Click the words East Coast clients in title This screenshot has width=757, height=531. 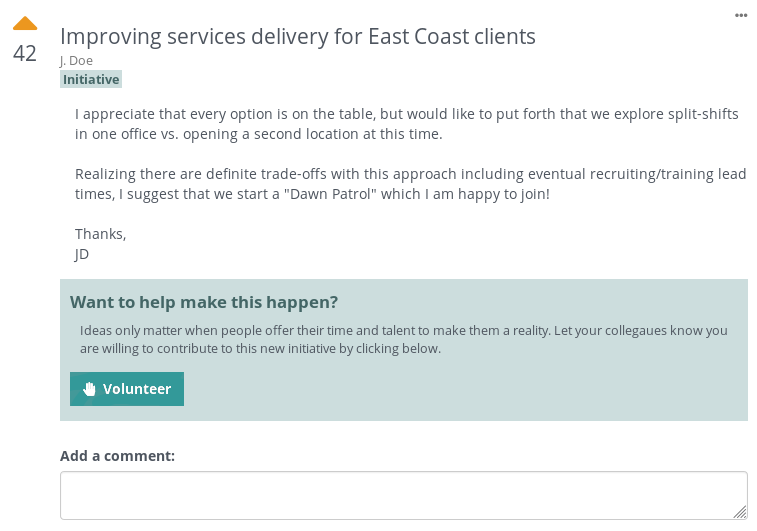[452, 36]
